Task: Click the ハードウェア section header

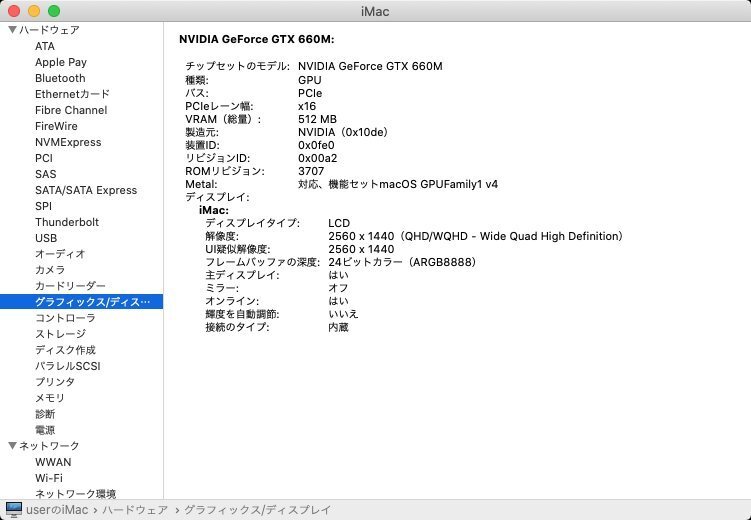Action: (x=49, y=30)
